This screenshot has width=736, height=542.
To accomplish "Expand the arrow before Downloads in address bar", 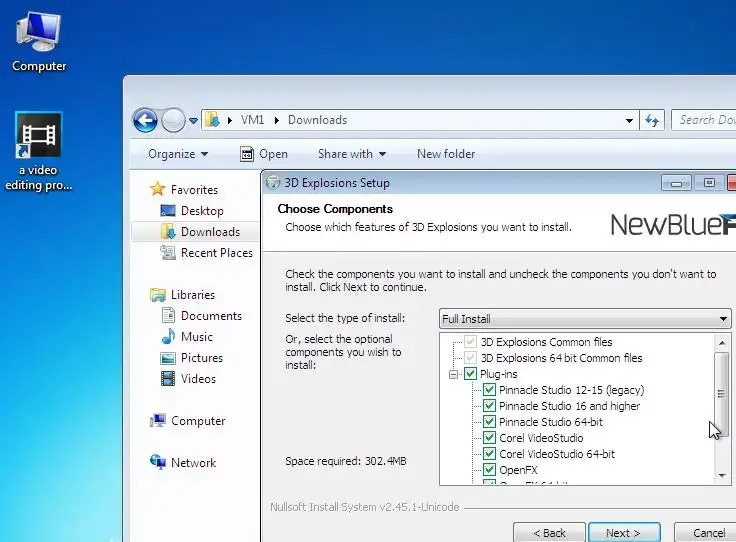I will [x=276, y=121].
